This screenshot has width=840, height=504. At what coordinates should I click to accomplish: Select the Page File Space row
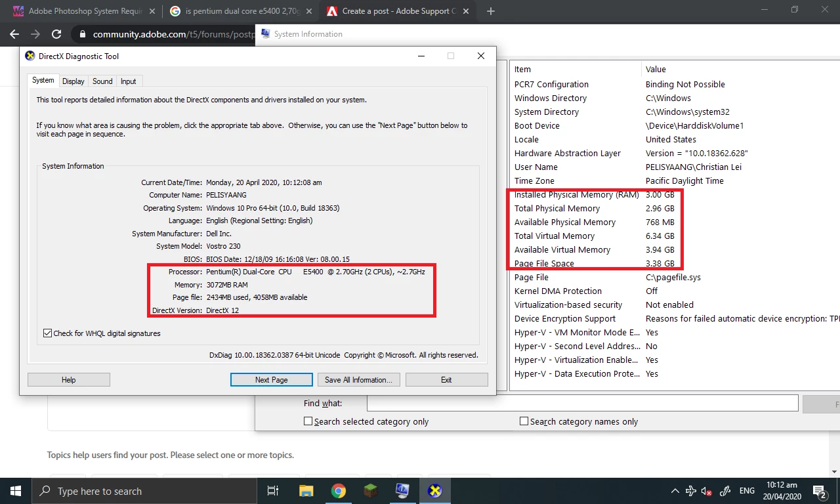pyautogui.click(x=675, y=263)
